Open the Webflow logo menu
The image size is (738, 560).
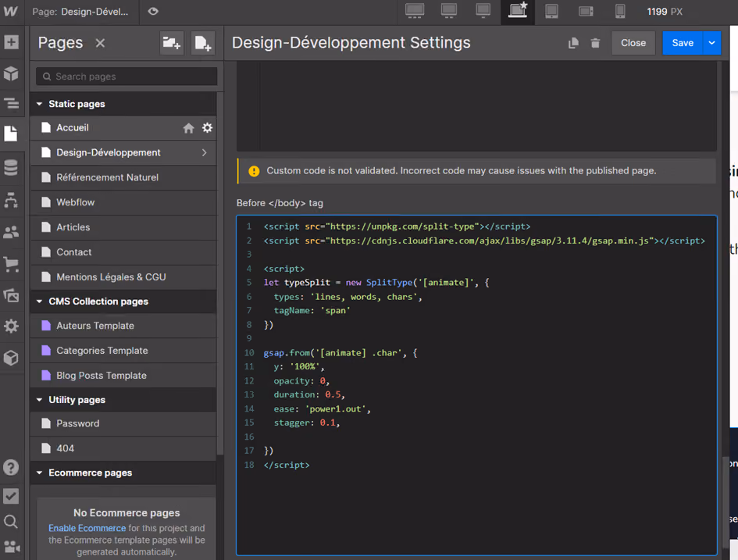(x=10, y=11)
